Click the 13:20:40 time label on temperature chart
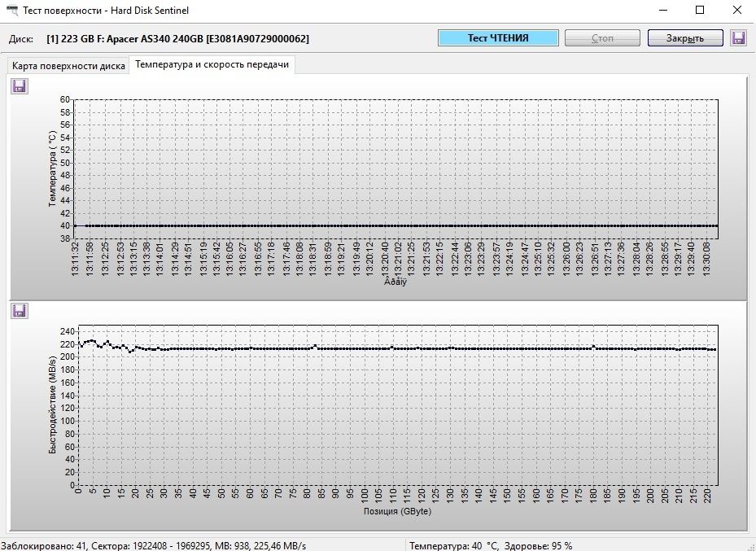The height and width of the screenshot is (551, 756). (x=385, y=258)
